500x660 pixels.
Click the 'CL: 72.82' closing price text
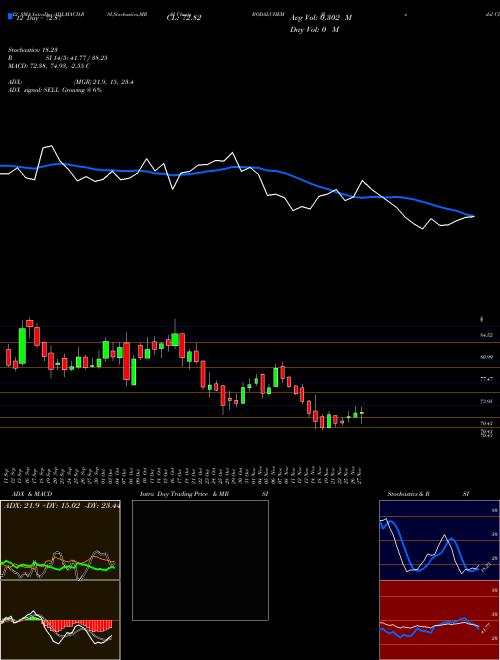tap(184, 18)
